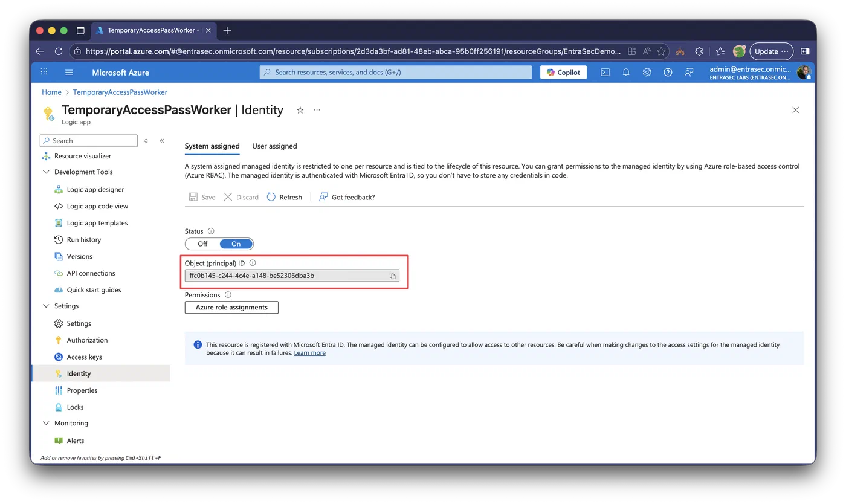This screenshot has height=504, width=846.
Task: Go to Home breadcrumb
Action: tap(51, 92)
